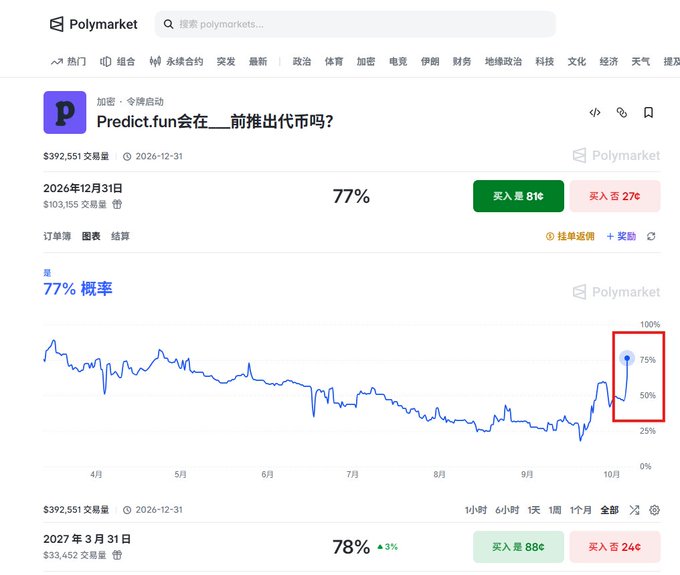Image resolution: width=680 pixels, height=575 pixels.
Task: Select the 2026年12月31日 outcome row
Action: (x=352, y=196)
